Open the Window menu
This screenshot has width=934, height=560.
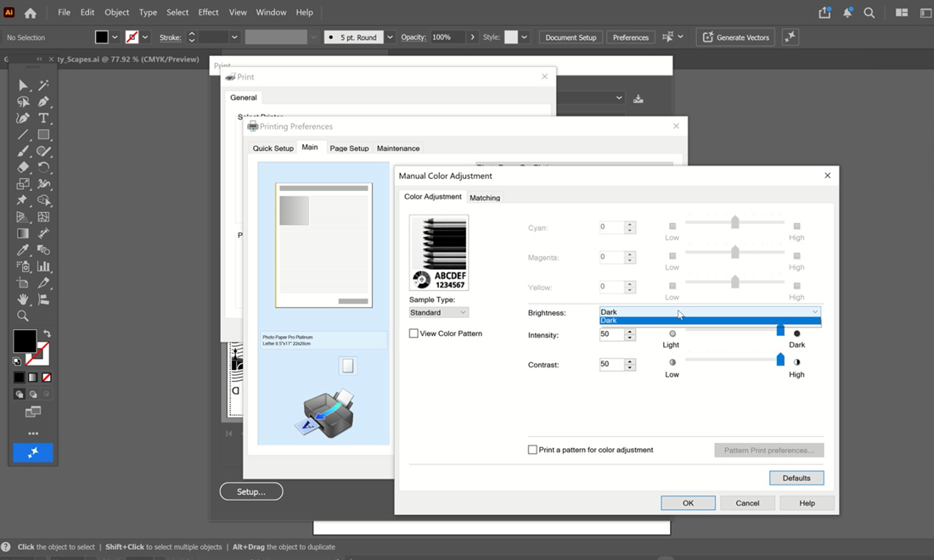271,13
